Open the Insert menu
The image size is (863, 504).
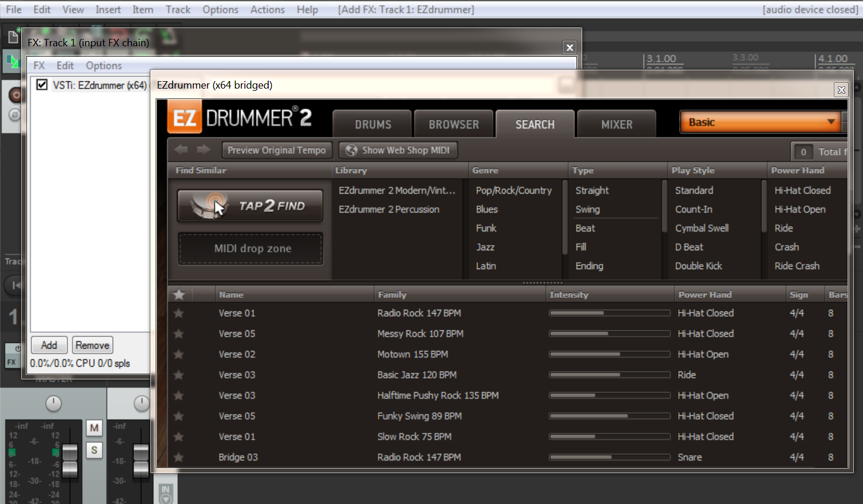[108, 10]
